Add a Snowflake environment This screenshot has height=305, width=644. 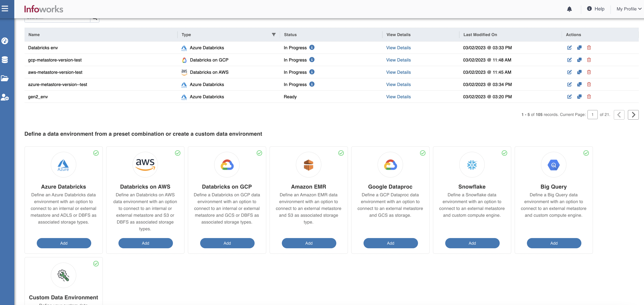[x=472, y=243]
